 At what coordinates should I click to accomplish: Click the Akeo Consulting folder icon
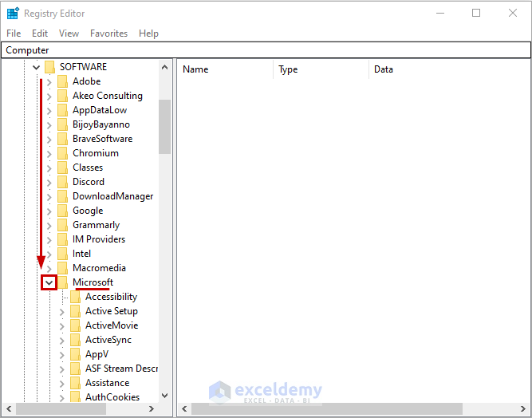[62, 96]
